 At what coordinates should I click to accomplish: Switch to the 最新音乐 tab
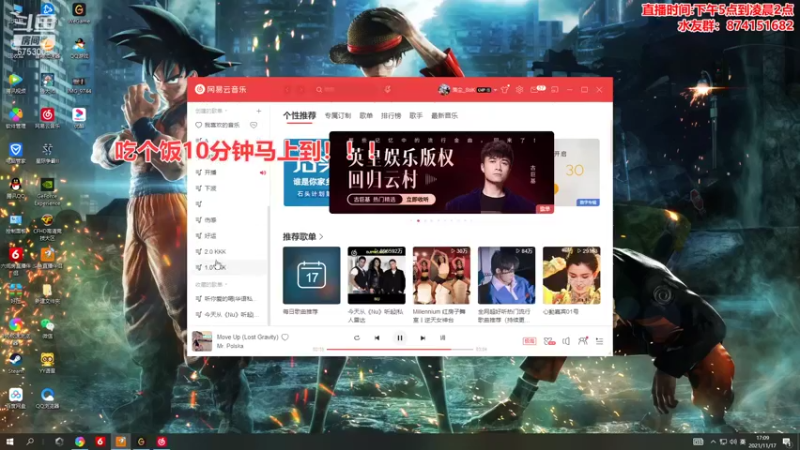[444, 116]
